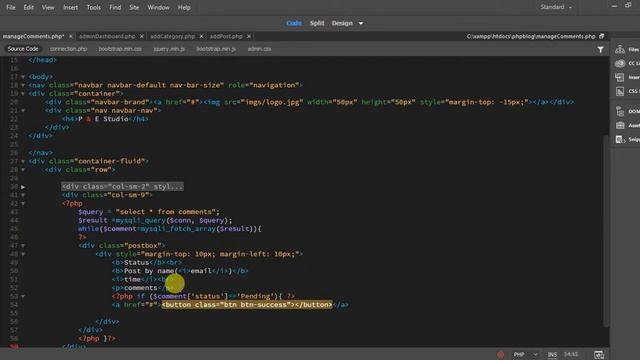The image size is (640, 360).
Task: Click the highlighted button tag on line 54
Action: coord(247,305)
